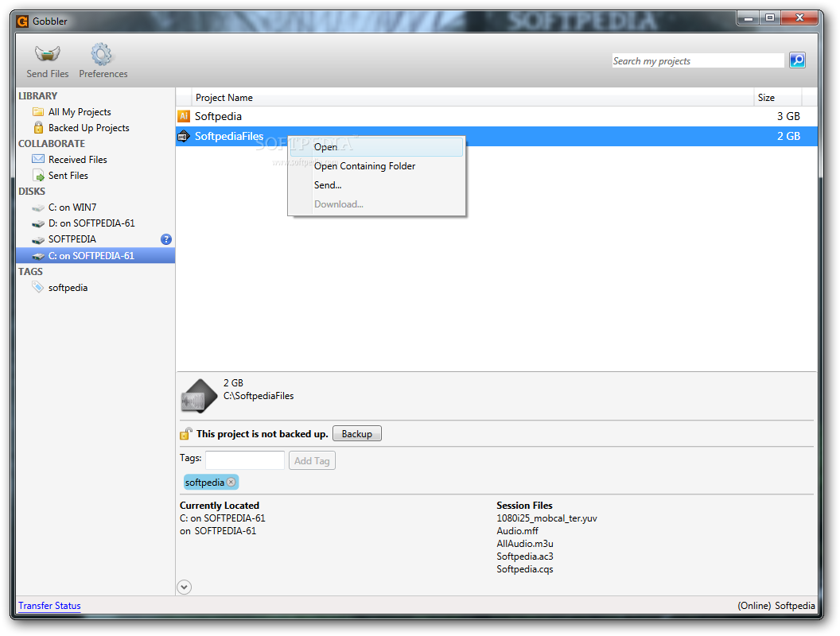Click the C:\SoftpediaFiles path text

[259, 396]
